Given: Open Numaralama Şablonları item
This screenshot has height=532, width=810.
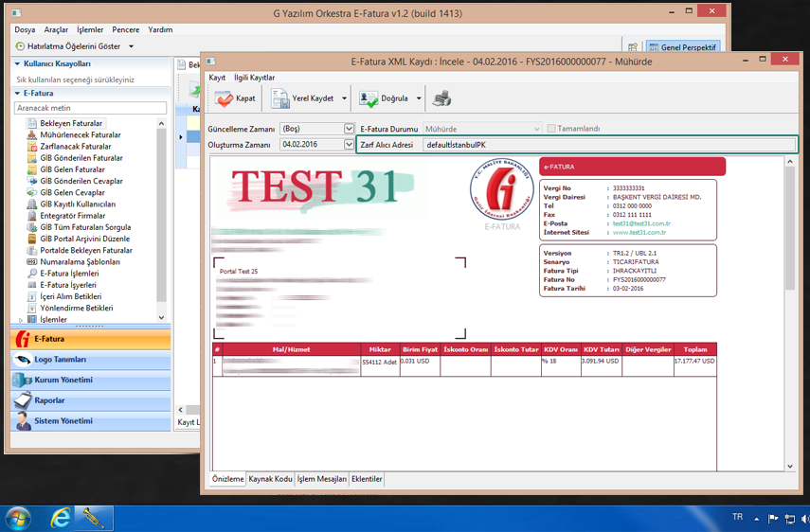Looking at the screenshot, I should click(81, 261).
